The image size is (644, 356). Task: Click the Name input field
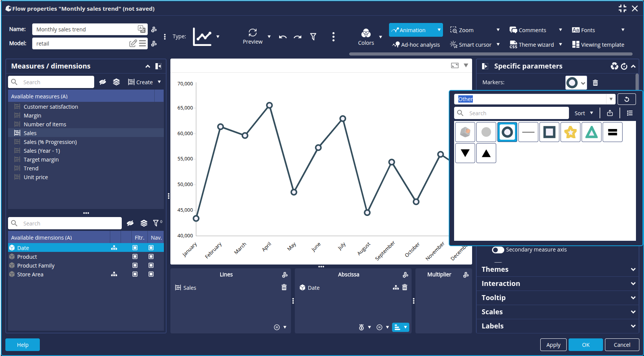coord(85,29)
